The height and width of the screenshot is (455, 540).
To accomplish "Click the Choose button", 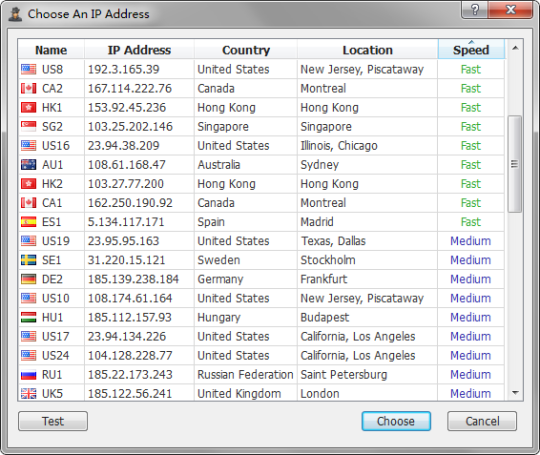I will click(x=396, y=421).
